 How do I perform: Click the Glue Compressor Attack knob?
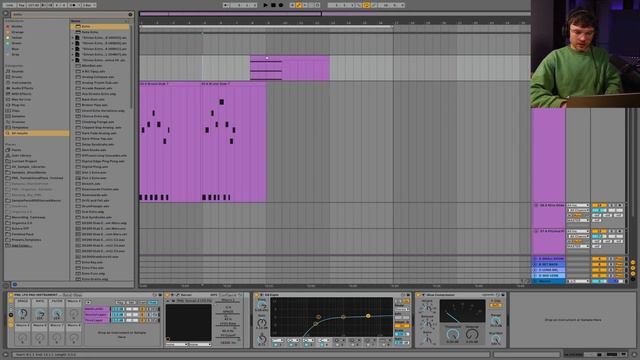(x=427, y=307)
